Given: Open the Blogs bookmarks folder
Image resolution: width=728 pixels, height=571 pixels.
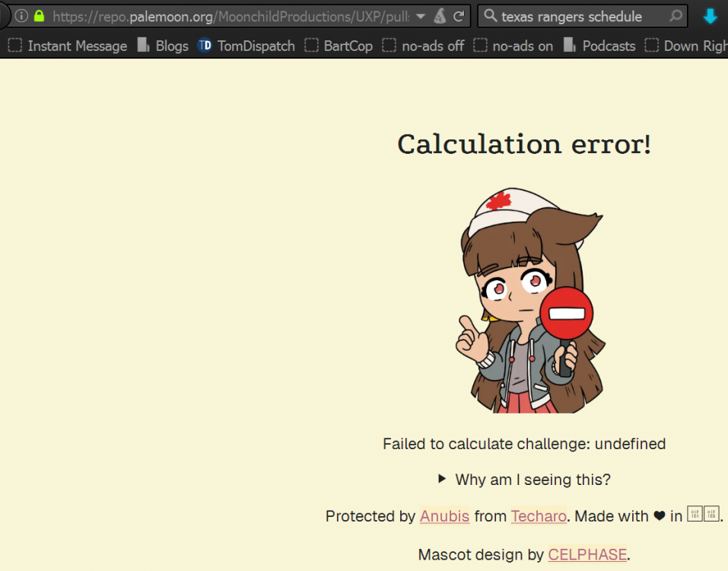Looking at the screenshot, I should (163, 46).
